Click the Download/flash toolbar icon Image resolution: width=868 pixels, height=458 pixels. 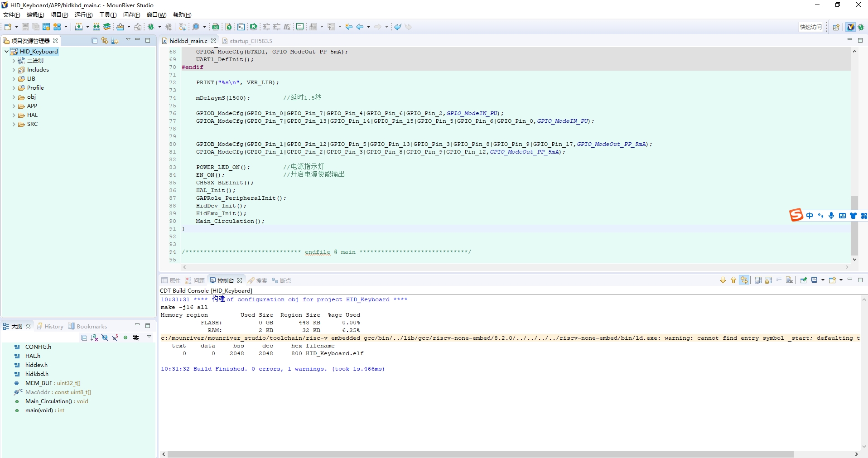120,27
